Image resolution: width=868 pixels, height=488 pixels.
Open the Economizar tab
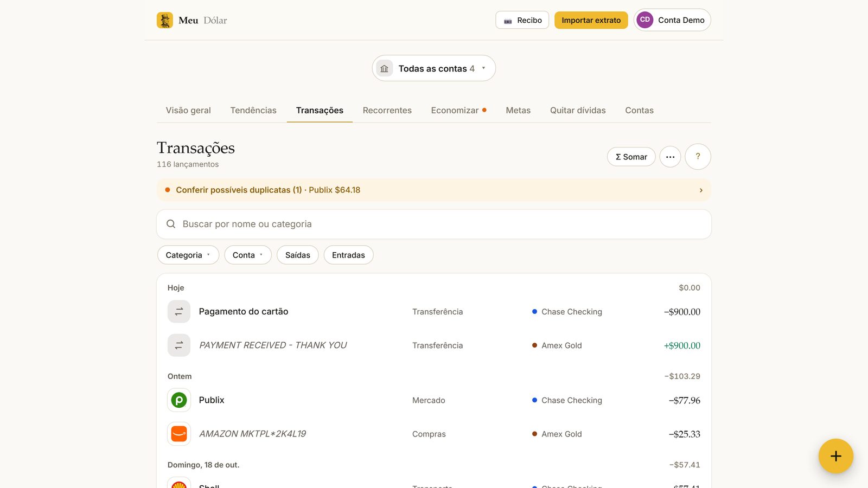pos(458,110)
